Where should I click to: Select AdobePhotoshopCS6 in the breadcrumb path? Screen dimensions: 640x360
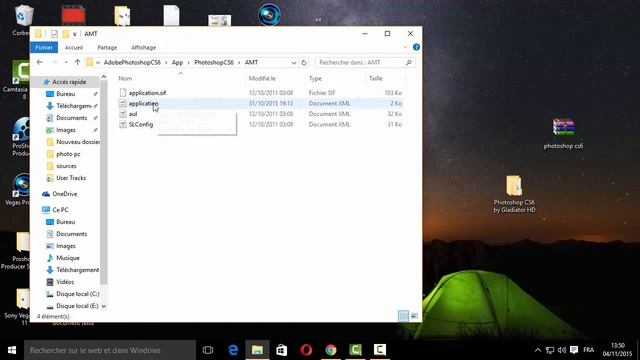pyautogui.click(x=132, y=62)
